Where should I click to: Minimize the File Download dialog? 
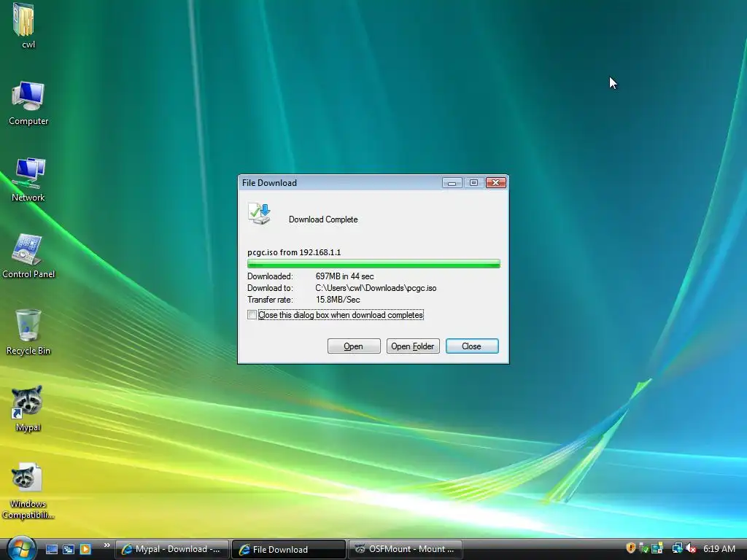click(452, 183)
